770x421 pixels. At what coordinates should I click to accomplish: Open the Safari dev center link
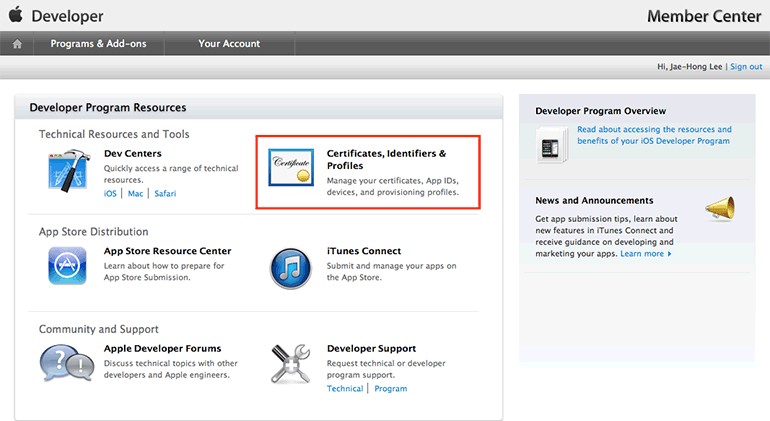165,193
